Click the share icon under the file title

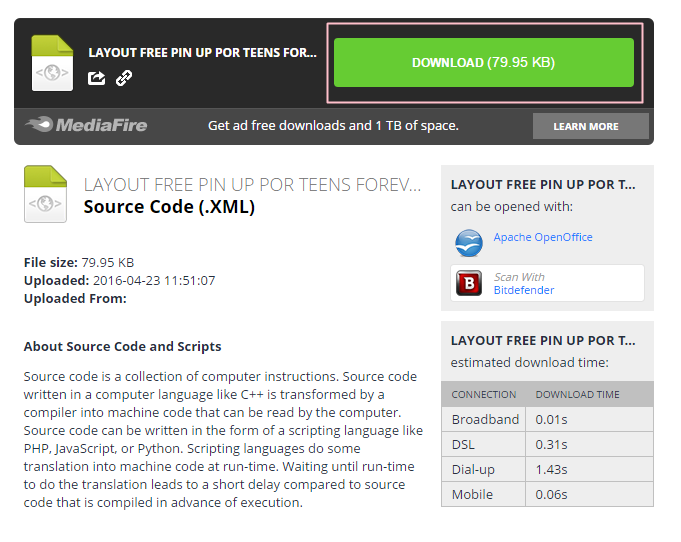(96, 78)
